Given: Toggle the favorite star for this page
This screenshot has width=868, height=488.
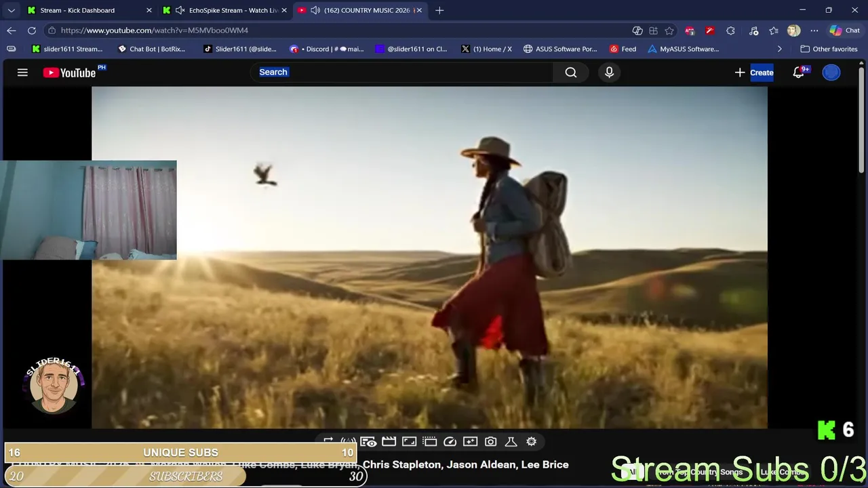Looking at the screenshot, I should 669,30.
